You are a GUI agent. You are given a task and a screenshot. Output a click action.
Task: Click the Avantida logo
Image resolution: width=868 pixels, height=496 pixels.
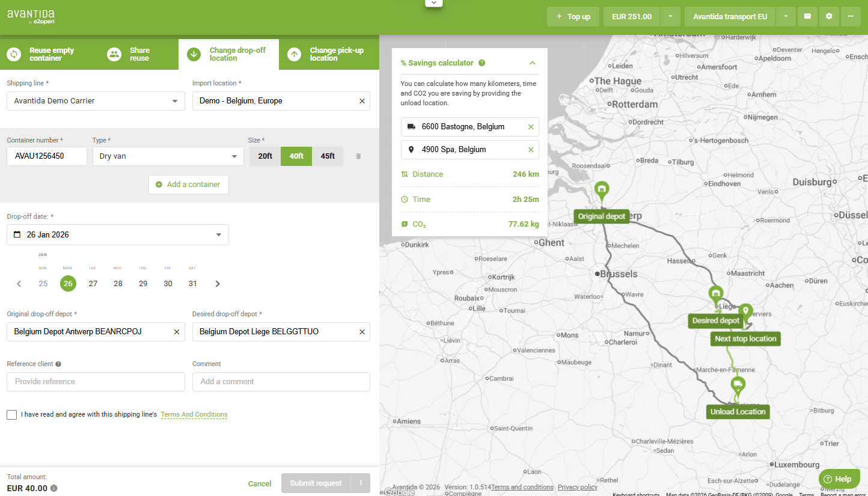(31, 16)
